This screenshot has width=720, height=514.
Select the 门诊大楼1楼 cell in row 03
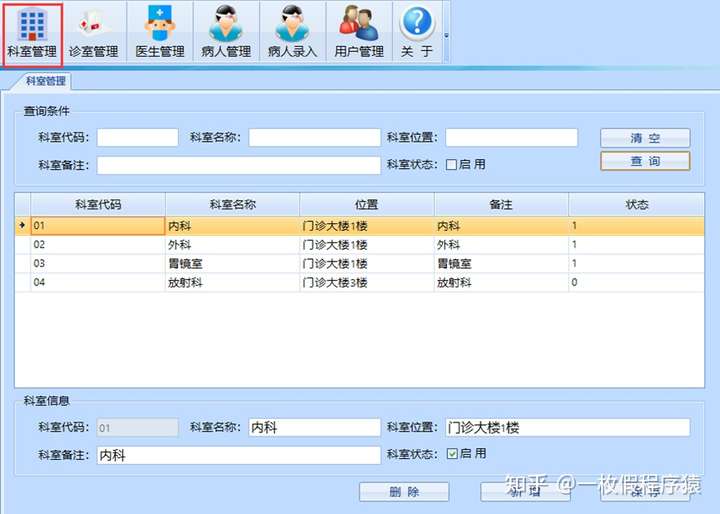click(366, 264)
